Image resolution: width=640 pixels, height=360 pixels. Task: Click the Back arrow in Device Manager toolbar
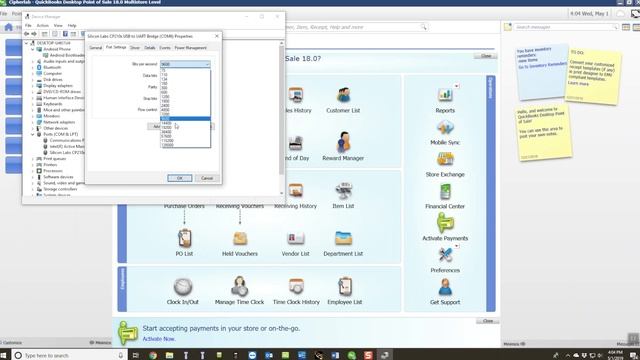tap(27, 34)
